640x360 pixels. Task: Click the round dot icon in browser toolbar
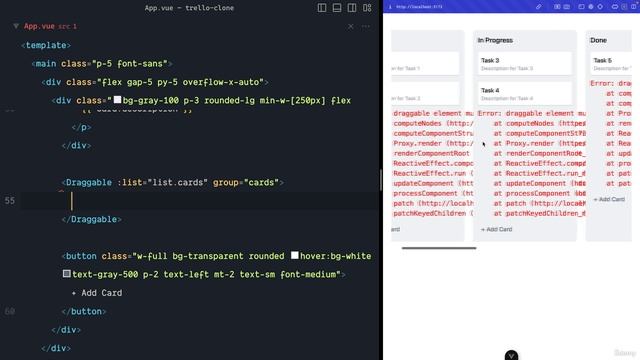click(591, 7)
